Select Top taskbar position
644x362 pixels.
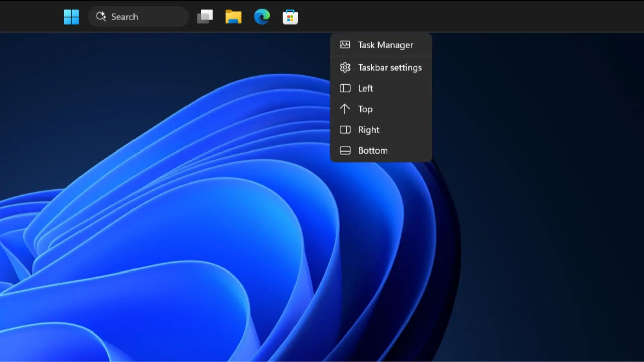click(381, 109)
